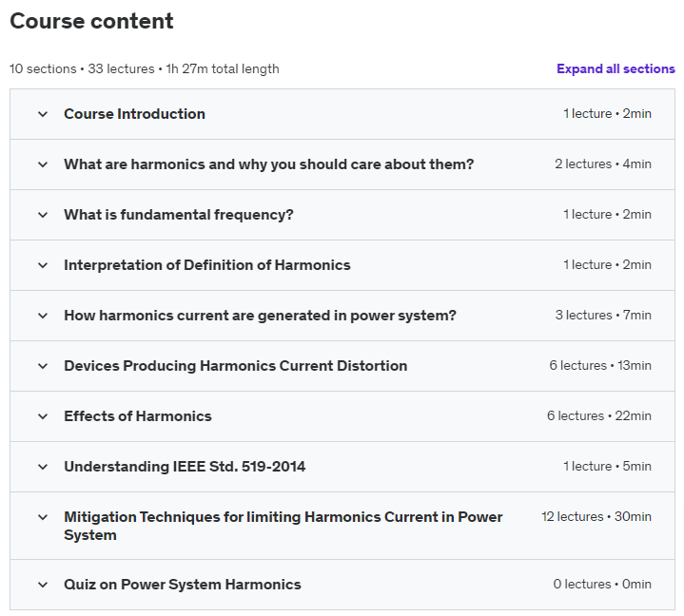The width and height of the screenshot is (684, 616).
Task: Click '6 lectures • 22min' text
Action: click(x=599, y=416)
